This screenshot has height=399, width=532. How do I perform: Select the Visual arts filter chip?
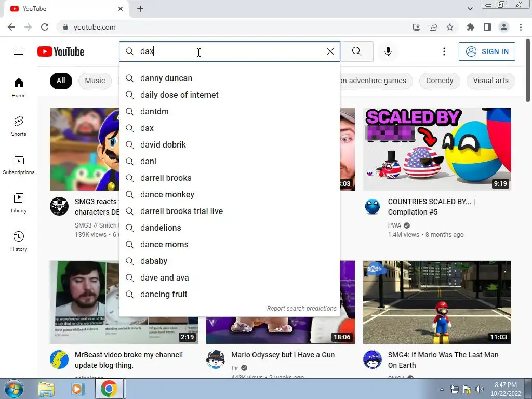[x=490, y=81]
